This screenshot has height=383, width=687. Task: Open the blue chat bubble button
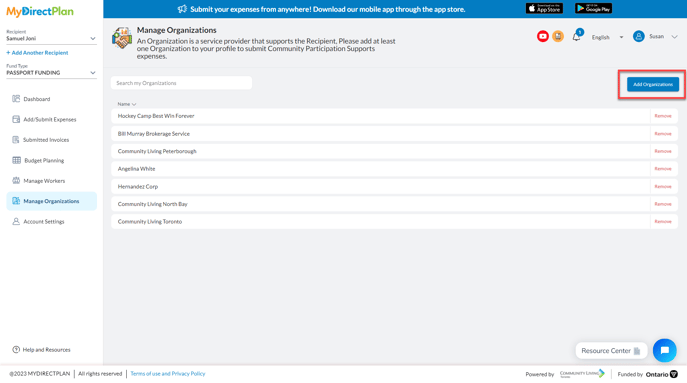[x=664, y=350]
